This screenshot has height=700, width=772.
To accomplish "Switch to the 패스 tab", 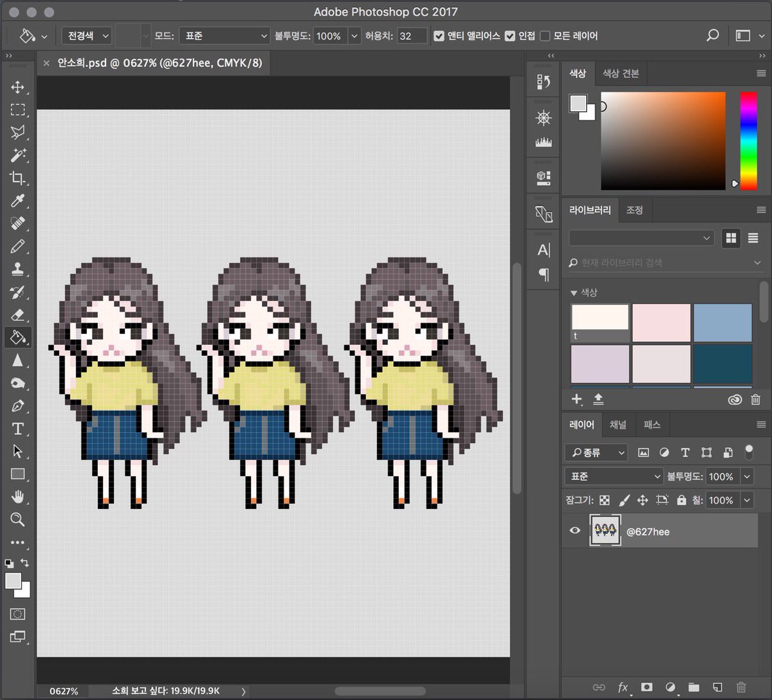I will (x=652, y=425).
